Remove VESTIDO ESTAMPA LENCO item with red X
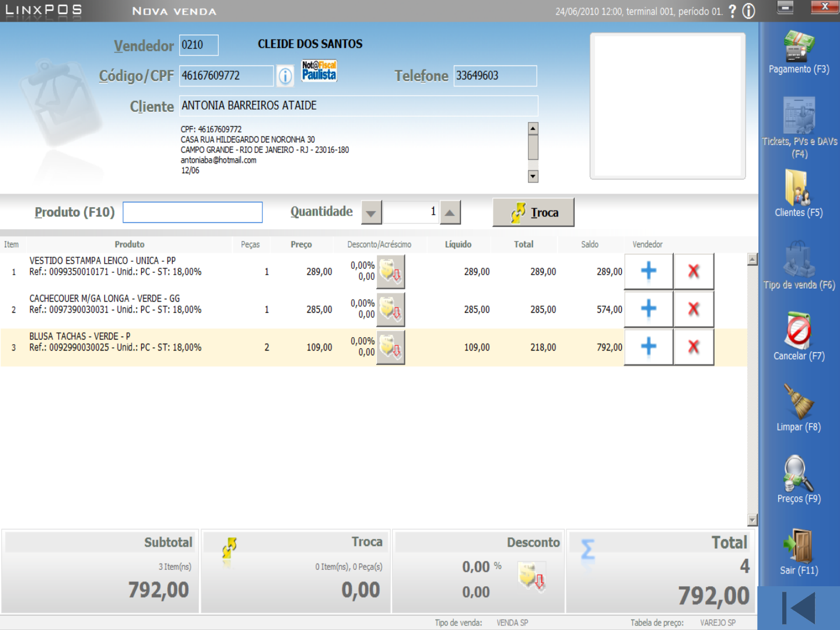 [694, 271]
